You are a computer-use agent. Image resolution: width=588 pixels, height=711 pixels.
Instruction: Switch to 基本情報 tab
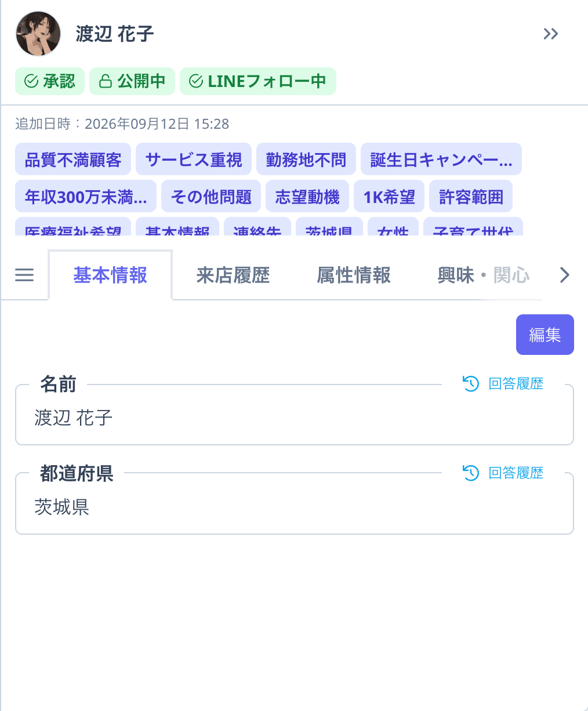[110, 275]
